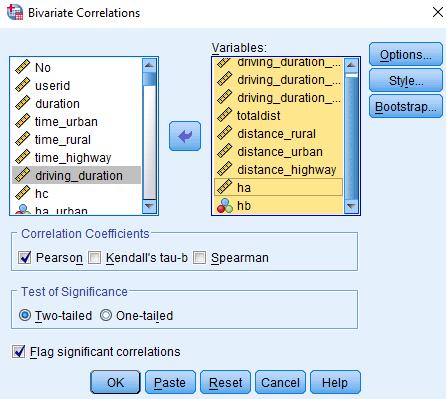Click the Variables list scroll-up arrow
Image resolution: width=446 pixels, height=399 pixels.
tap(351, 65)
